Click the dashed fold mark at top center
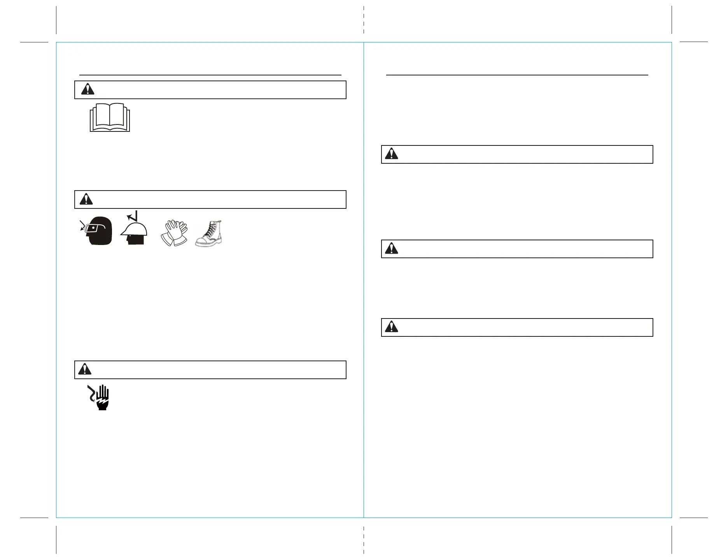The height and width of the screenshot is (560, 728). click(x=364, y=20)
